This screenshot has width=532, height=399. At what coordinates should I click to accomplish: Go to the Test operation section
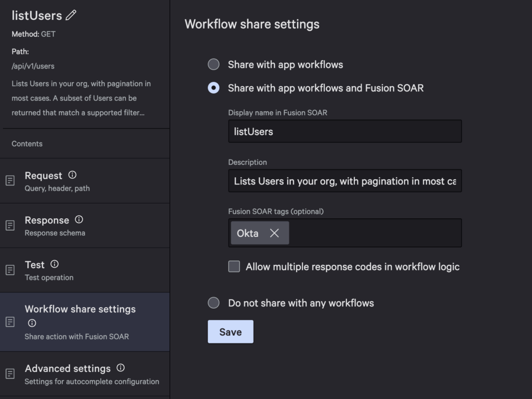[49, 270]
